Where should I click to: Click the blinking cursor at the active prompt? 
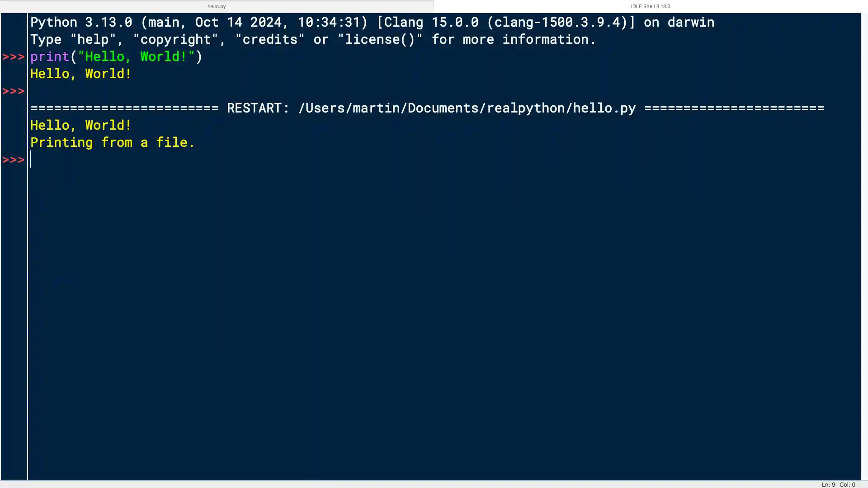tap(31, 160)
